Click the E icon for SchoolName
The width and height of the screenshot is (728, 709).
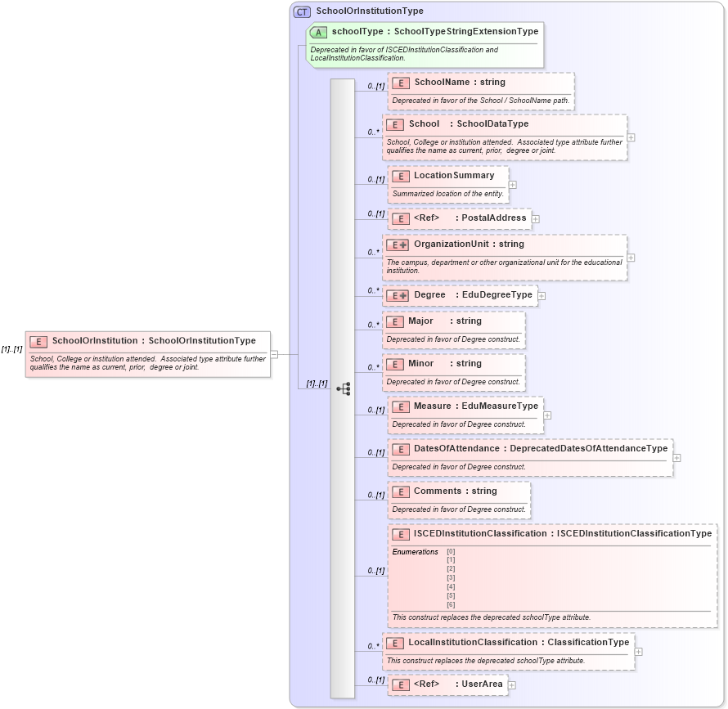400,83
